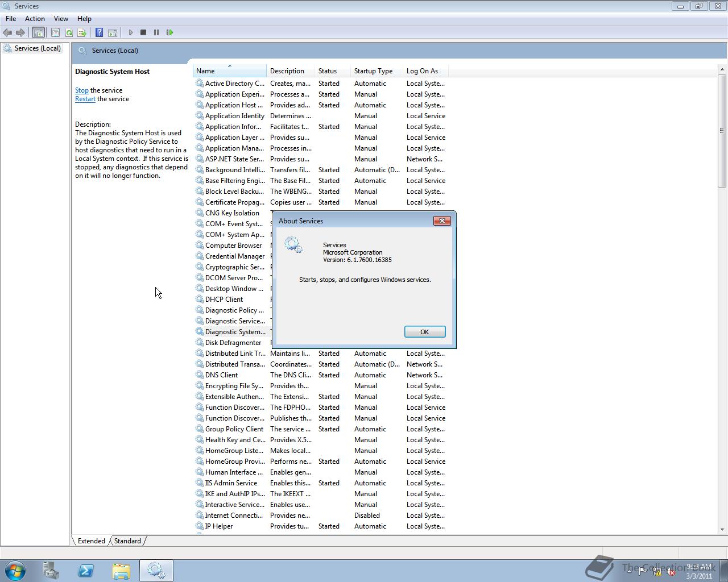Click the services list scroll up arrow

coord(722,69)
